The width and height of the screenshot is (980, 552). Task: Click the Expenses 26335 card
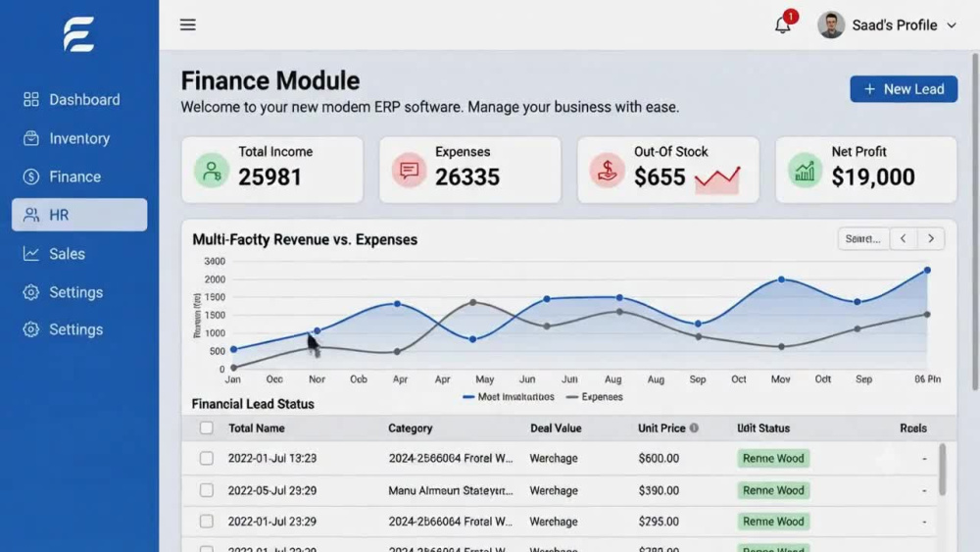pos(470,170)
